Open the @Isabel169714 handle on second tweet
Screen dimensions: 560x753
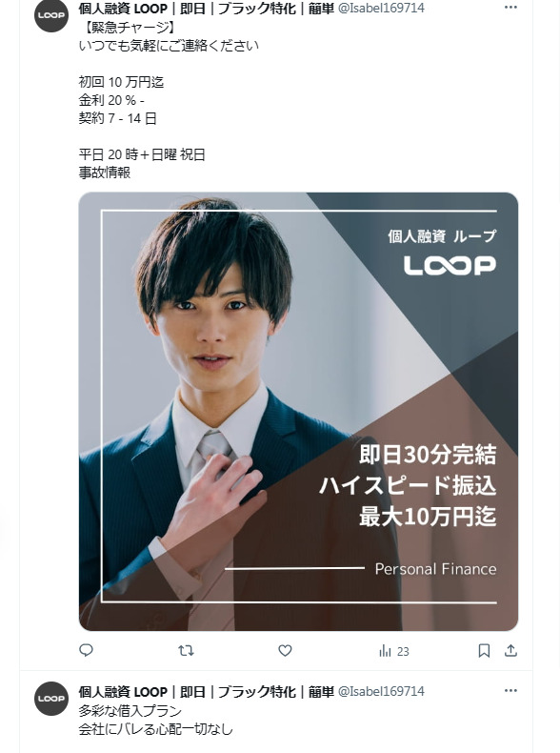382,692
